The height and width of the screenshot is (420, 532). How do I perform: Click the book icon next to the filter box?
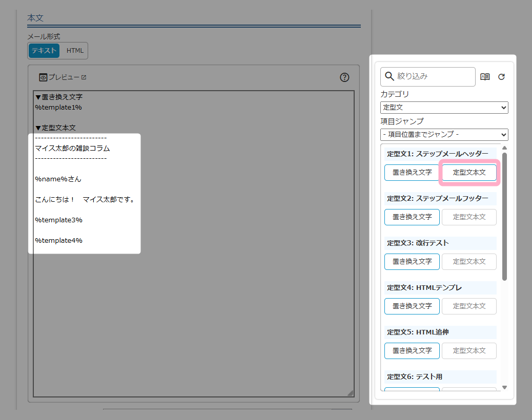pos(485,77)
